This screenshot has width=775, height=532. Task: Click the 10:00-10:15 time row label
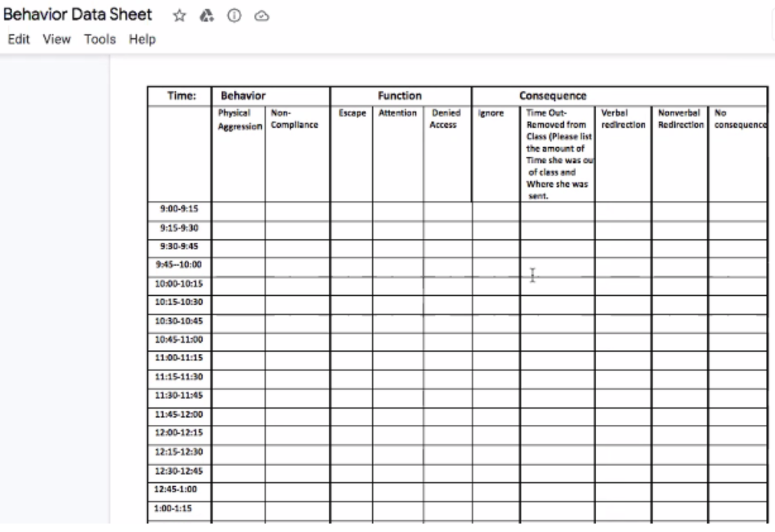pos(179,283)
